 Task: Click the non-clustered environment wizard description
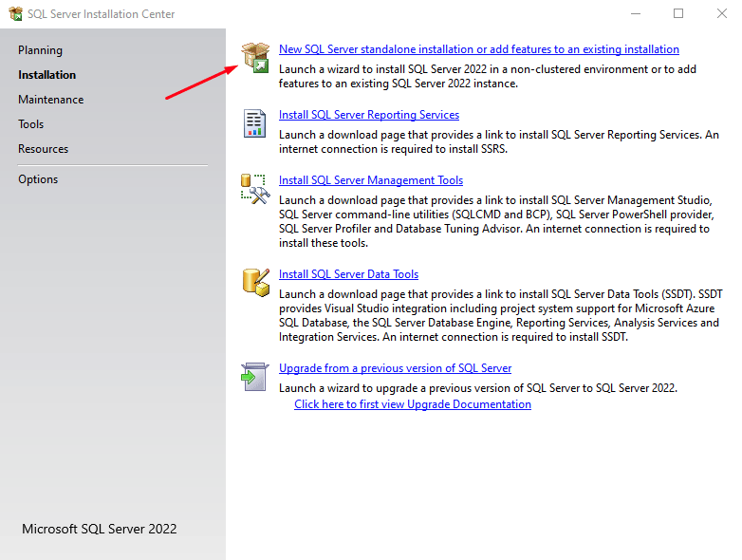488,76
